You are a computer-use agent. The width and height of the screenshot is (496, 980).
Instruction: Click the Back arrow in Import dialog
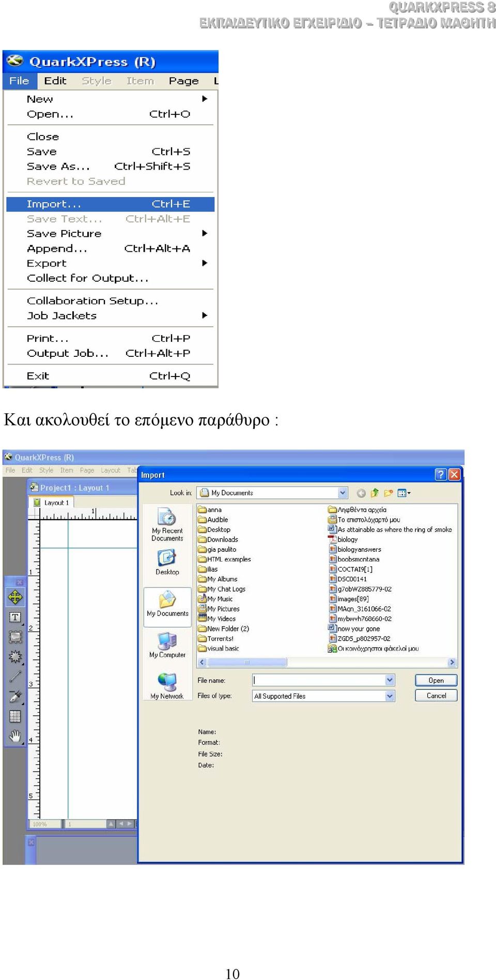pos(361,493)
